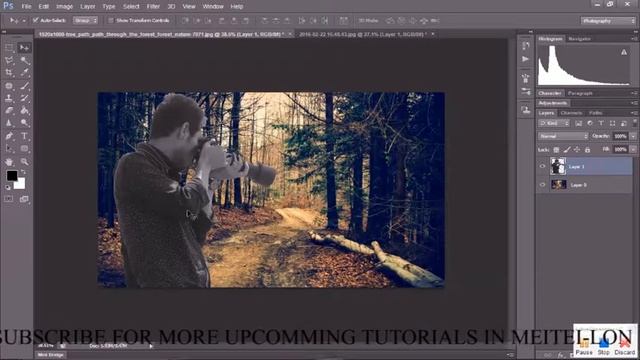Toggle lock all padlock icon

[x=587, y=150]
